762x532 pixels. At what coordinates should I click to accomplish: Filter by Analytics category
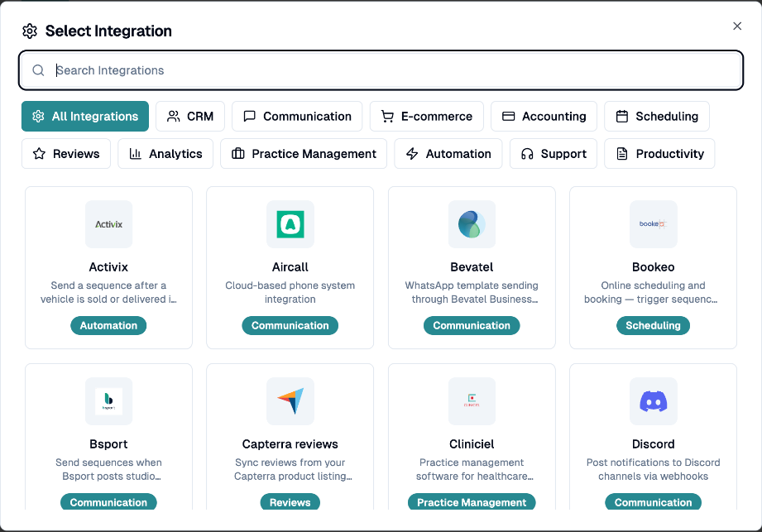(165, 154)
